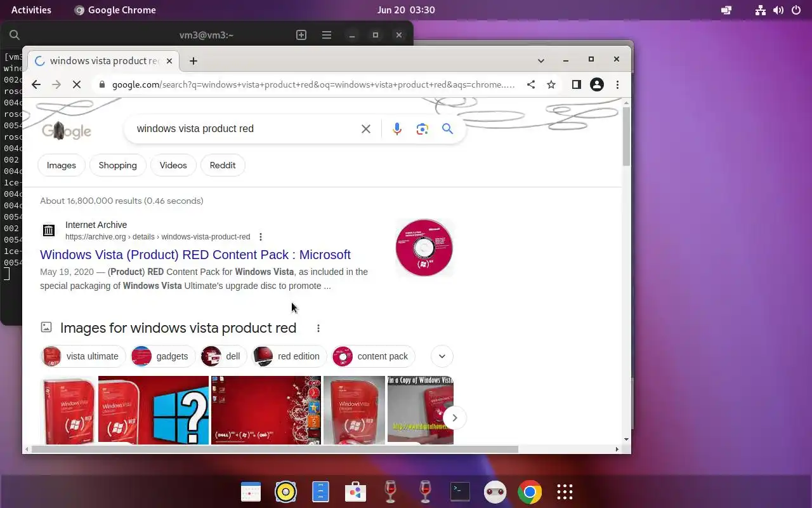
Task: Click the stop loading button in Chrome
Action: coord(77,84)
